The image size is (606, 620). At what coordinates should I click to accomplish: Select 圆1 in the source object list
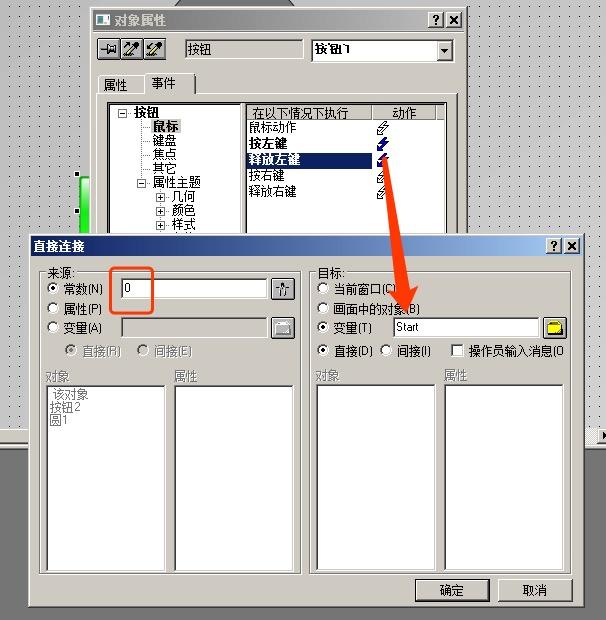[x=59, y=420]
